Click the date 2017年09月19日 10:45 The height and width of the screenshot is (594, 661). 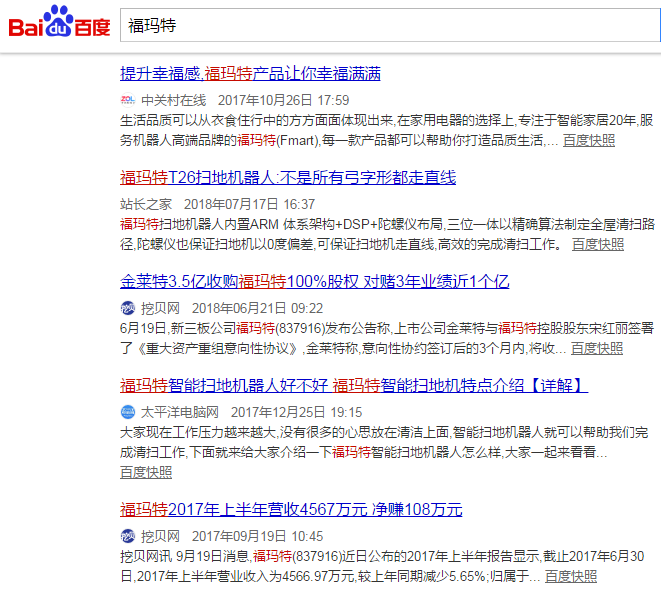click(258, 536)
